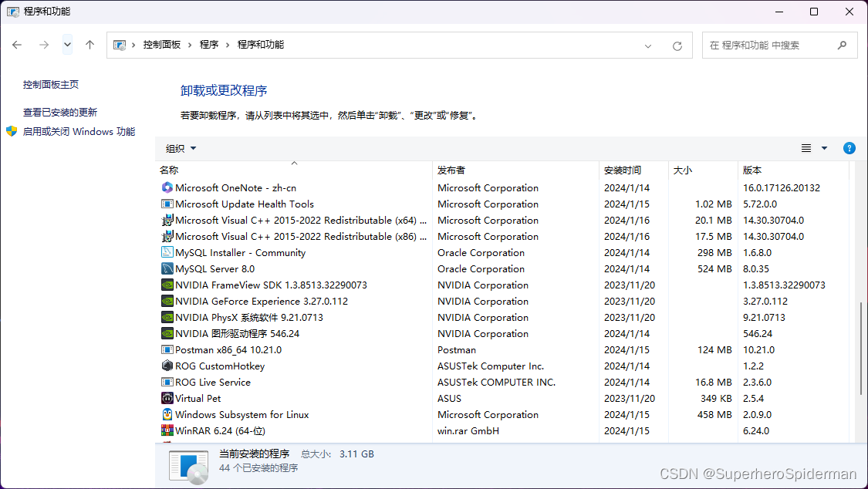Screen dimensions: 868x489
Task: Click the MySQL Installer - Community icon
Action: [167, 252]
